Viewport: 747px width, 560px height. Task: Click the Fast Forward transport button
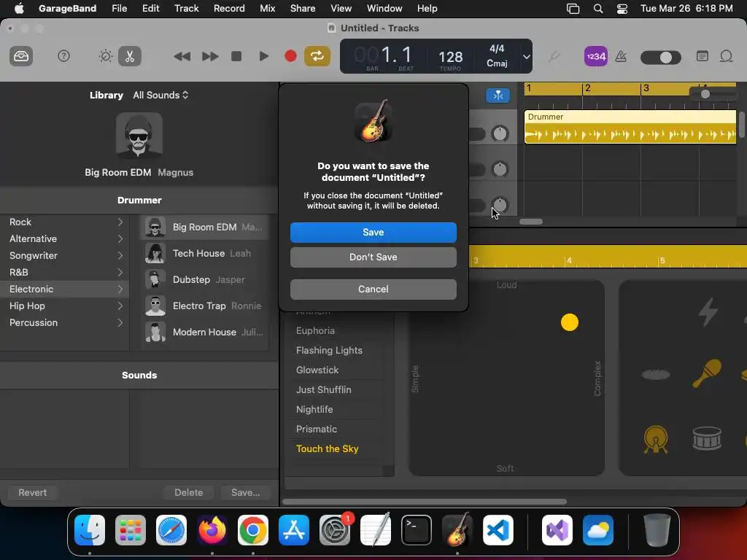point(209,56)
